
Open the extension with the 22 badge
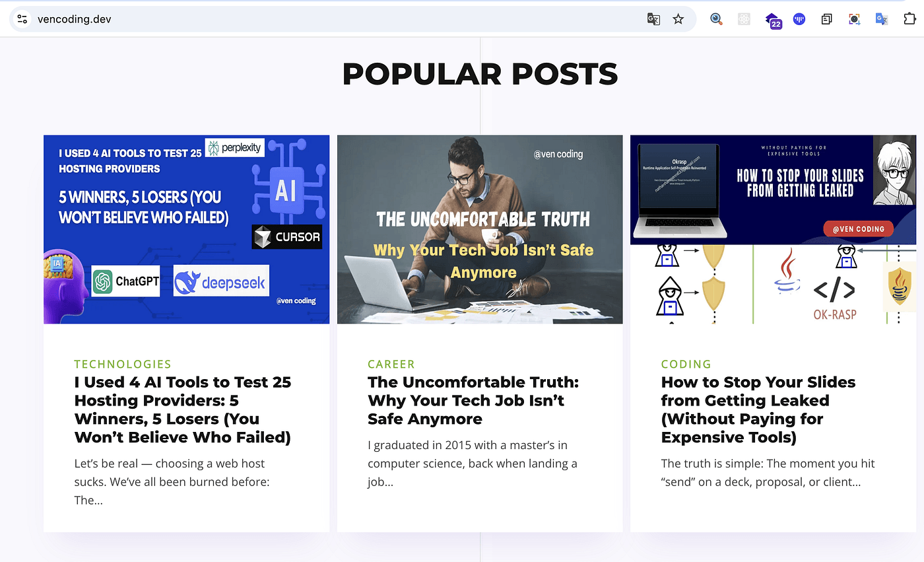(x=772, y=20)
